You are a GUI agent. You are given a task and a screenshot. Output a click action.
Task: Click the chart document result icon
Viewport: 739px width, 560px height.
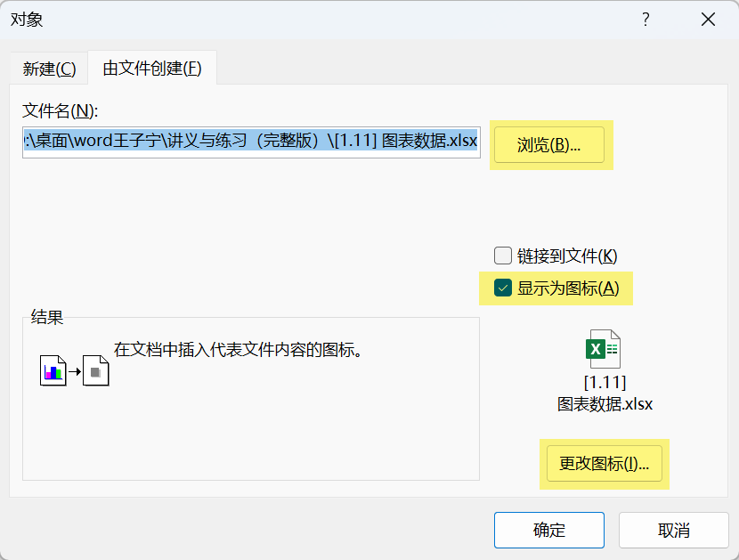click(x=53, y=370)
